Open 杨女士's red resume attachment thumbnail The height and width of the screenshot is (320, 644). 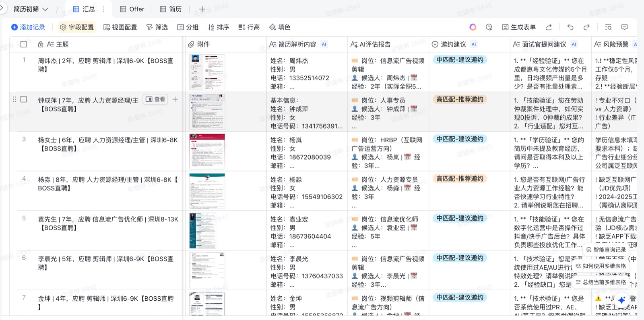207,152
